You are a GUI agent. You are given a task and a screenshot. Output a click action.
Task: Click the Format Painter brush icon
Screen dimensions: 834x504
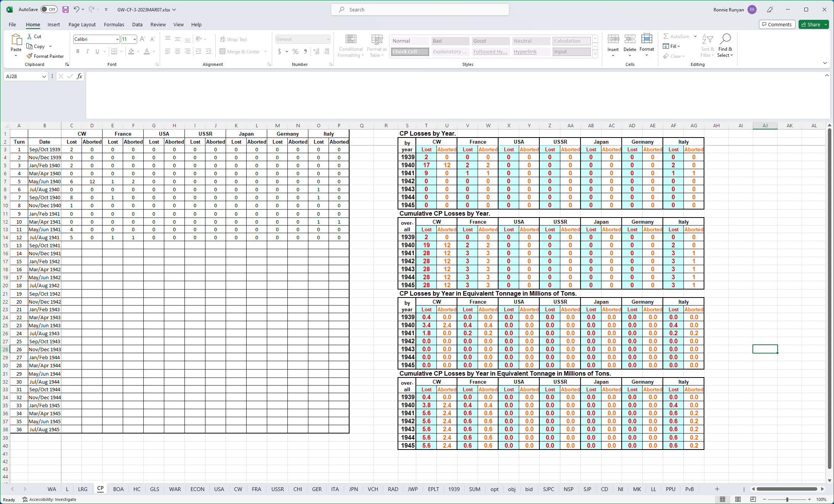(x=29, y=56)
